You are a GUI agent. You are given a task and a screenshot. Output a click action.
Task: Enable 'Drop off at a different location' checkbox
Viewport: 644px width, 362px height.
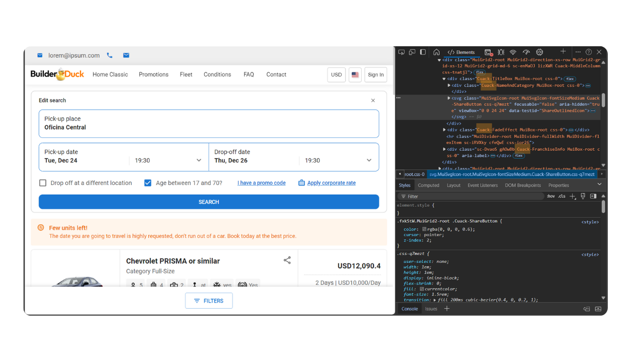(43, 183)
